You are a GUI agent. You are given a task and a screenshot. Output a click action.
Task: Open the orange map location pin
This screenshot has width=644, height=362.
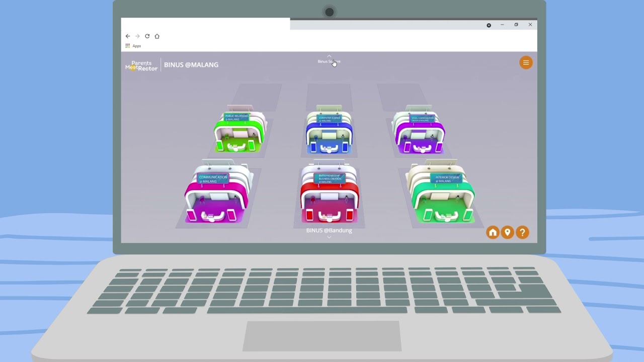pos(508,232)
